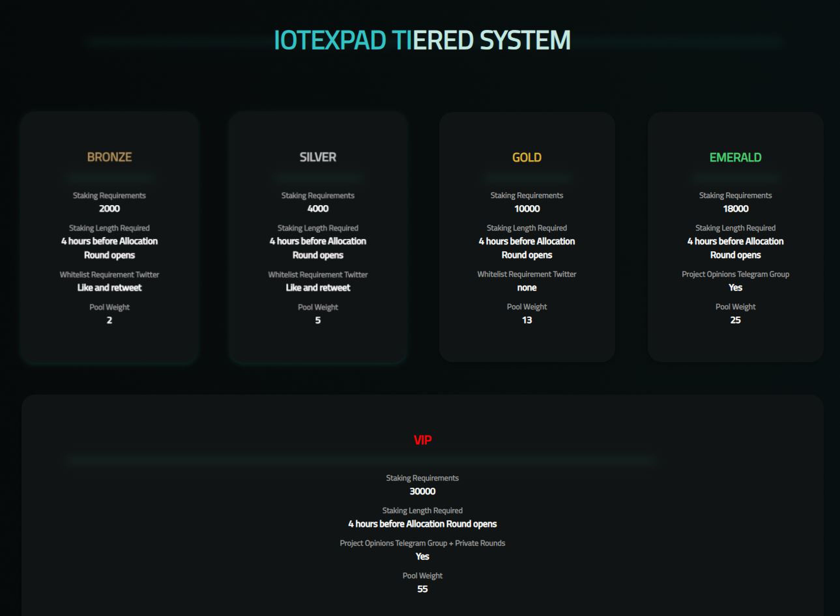Click Silver pool weight value 5
Viewport: 840px width, 616px height.
tap(318, 320)
